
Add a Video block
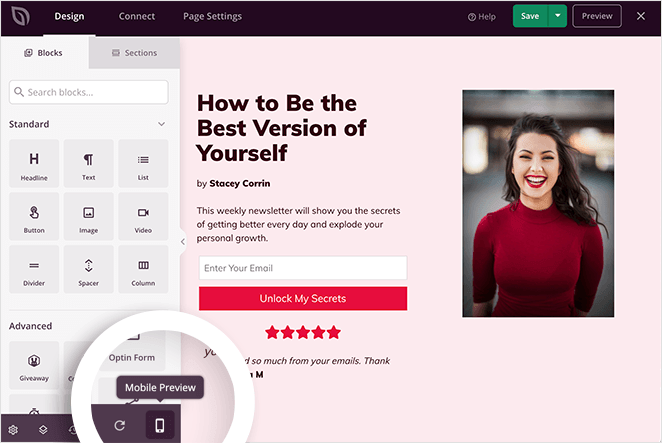pos(143,216)
